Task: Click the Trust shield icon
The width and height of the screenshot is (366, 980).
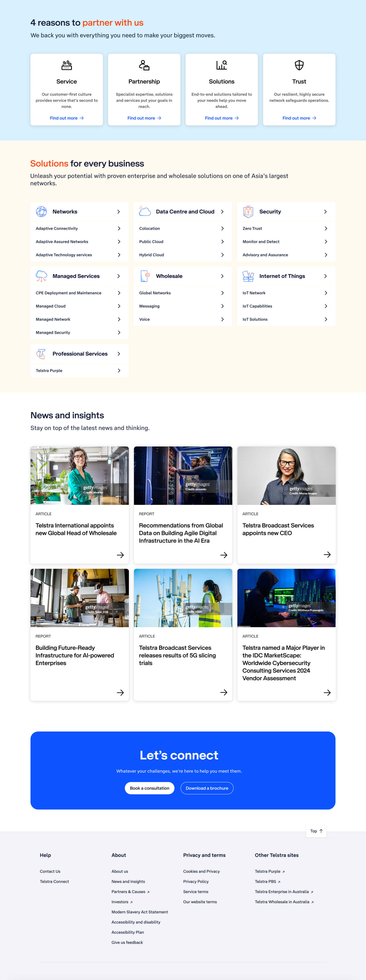Action: pos(299,65)
